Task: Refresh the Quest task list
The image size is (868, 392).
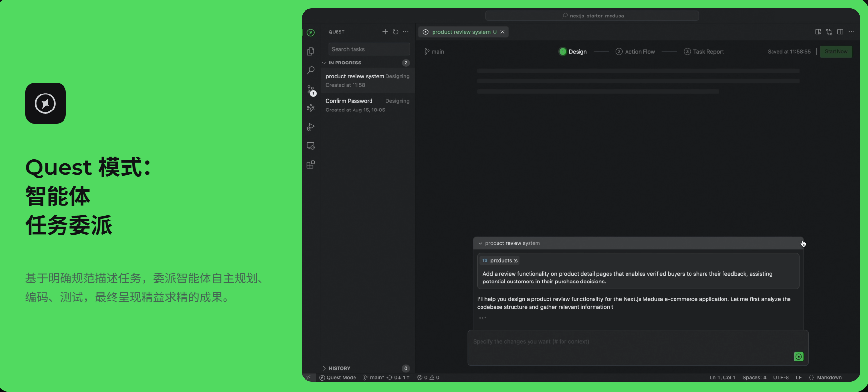Action: [x=396, y=32]
